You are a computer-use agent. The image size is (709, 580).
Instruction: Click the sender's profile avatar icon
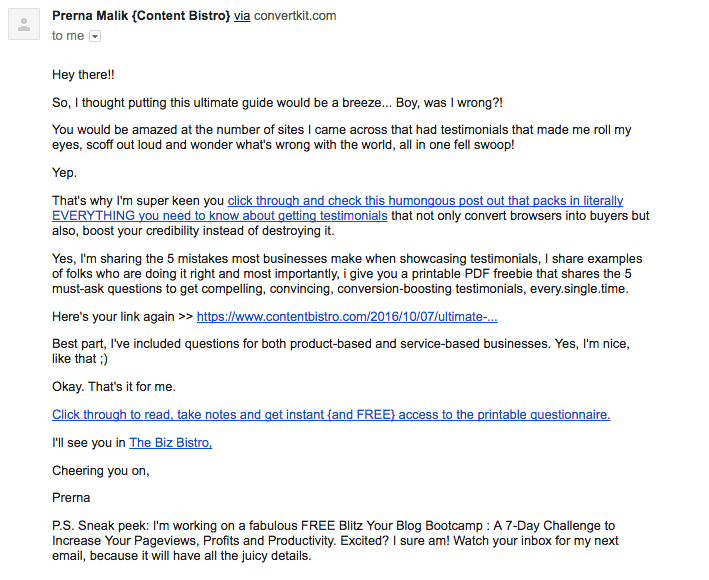[x=24, y=24]
